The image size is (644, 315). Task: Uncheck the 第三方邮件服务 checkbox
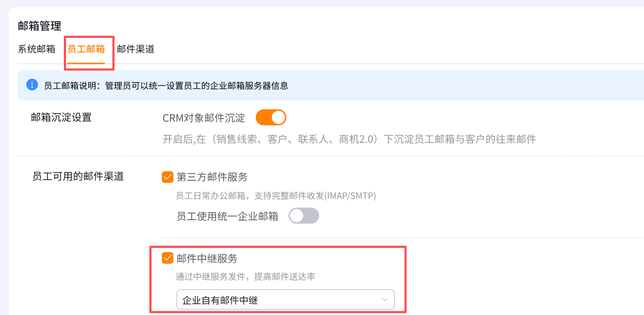(x=168, y=177)
